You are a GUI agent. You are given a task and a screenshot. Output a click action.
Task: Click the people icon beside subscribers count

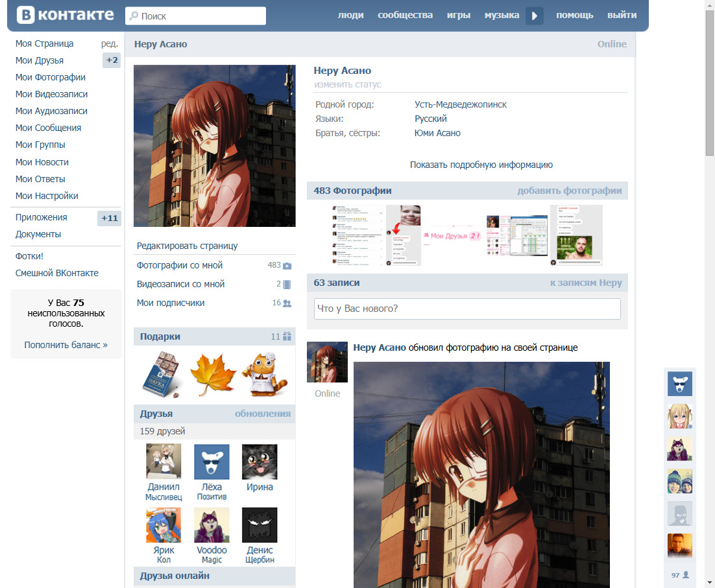(x=287, y=303)
